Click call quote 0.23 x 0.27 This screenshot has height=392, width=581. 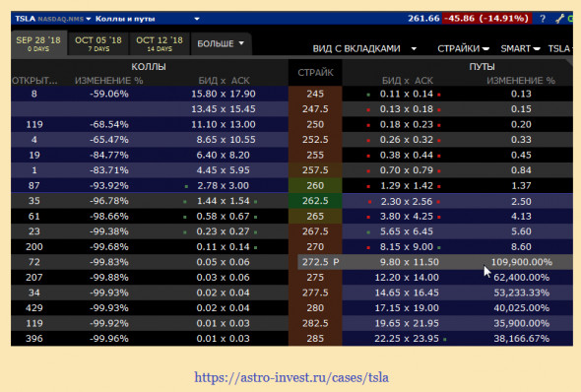pyautogui.click(x=224, y=231)
